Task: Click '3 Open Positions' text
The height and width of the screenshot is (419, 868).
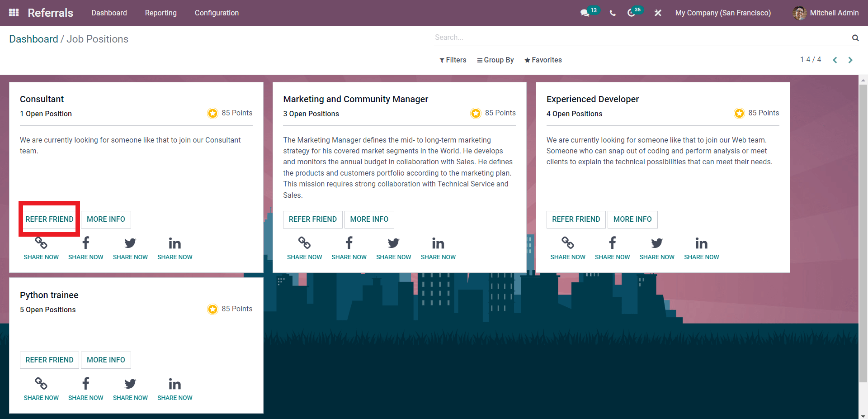Action: [x=311, y=114]
